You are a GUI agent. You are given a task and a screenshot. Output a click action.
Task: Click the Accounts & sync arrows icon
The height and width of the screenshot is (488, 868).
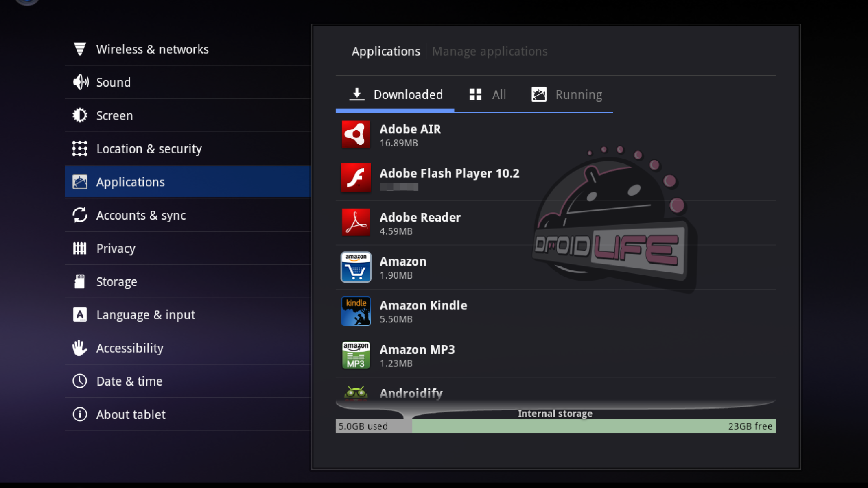pyautogui.click(x=80, y=215)
